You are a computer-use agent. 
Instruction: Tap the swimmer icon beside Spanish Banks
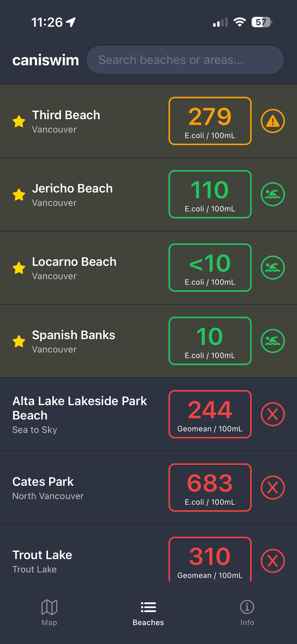pos(273,341)
